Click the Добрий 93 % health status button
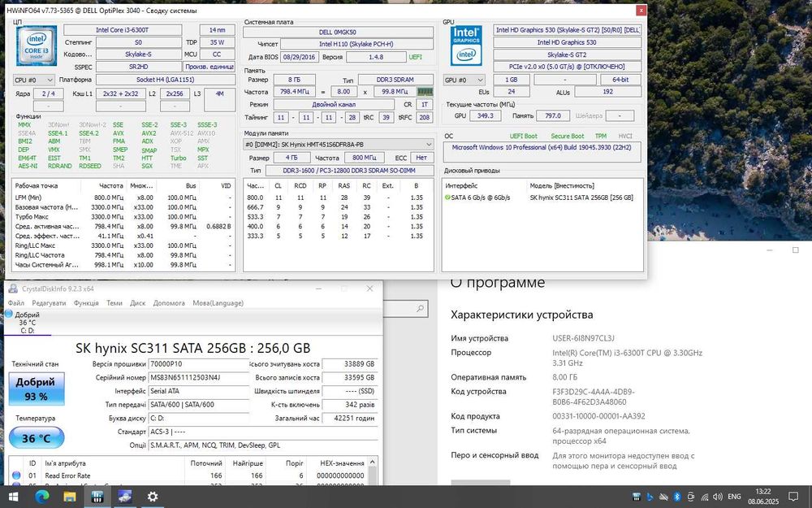Image resolution: width=812 pixels, height=508 pixels. coord(37,389)
